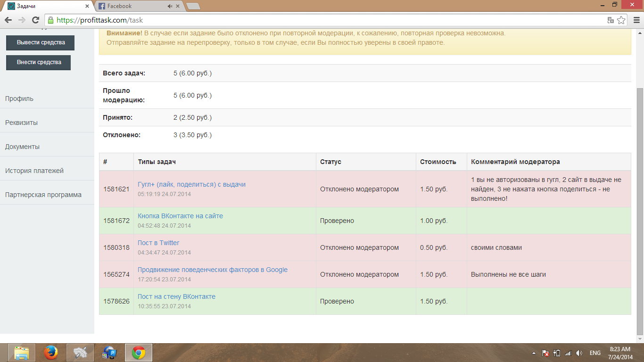
Task: Open File Explorer from the taskbar
Action: [22, 353]
